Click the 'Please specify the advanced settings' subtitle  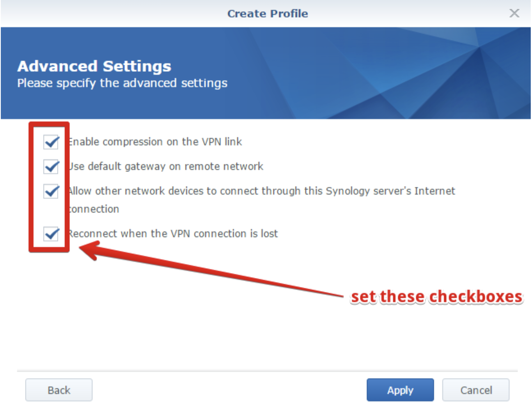[x=122, y=83]
